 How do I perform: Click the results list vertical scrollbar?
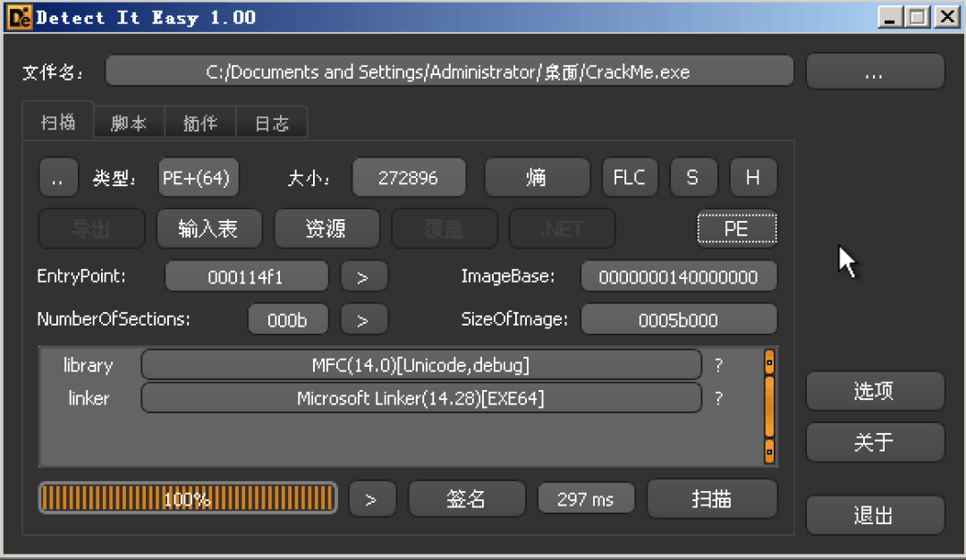[x=768, y=406]
